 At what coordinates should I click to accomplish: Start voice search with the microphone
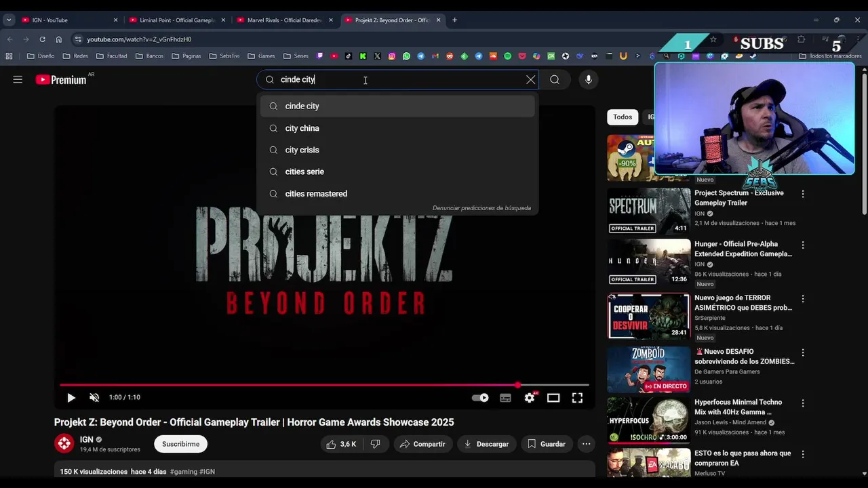pyautogui.click(x=588, y=79)
